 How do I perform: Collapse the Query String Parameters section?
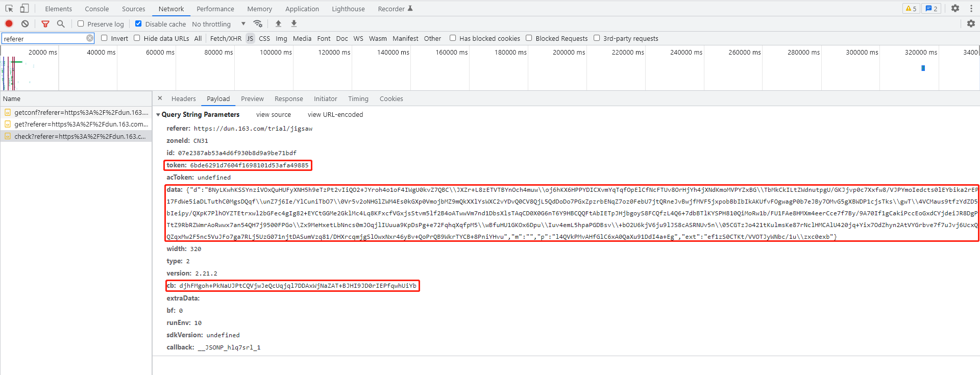click(x=158, y=115)
